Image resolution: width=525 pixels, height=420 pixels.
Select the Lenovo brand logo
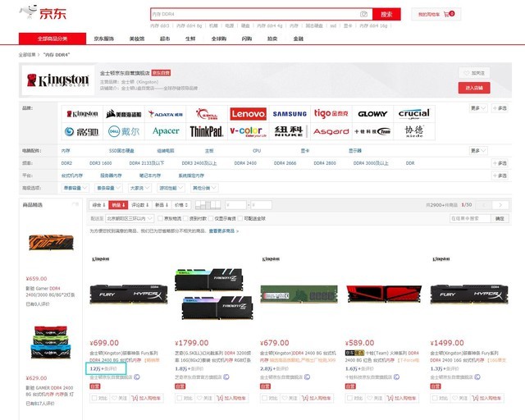pos(248,114)
